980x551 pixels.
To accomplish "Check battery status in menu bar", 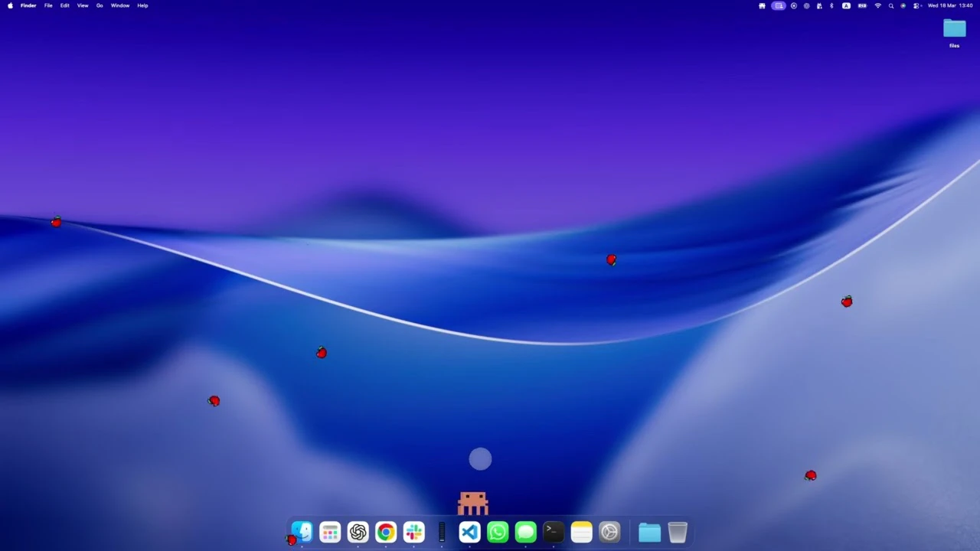I will [x=862, y=5].
